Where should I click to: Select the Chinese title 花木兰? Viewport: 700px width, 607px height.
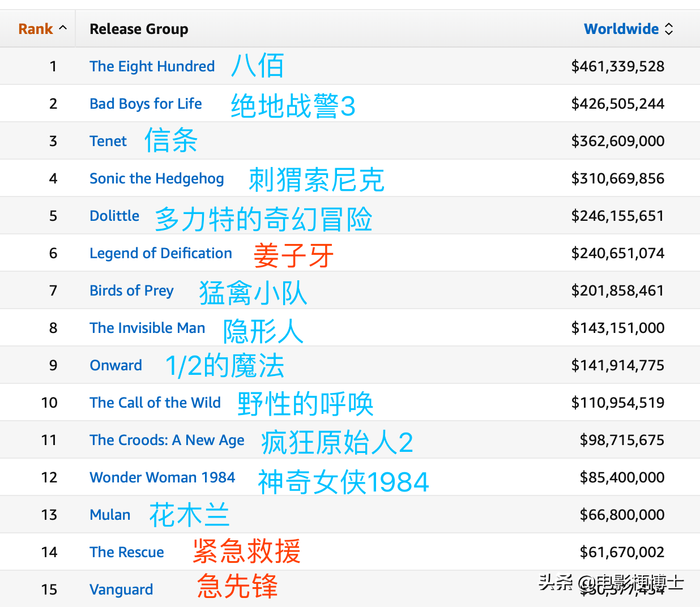[189, 515]
